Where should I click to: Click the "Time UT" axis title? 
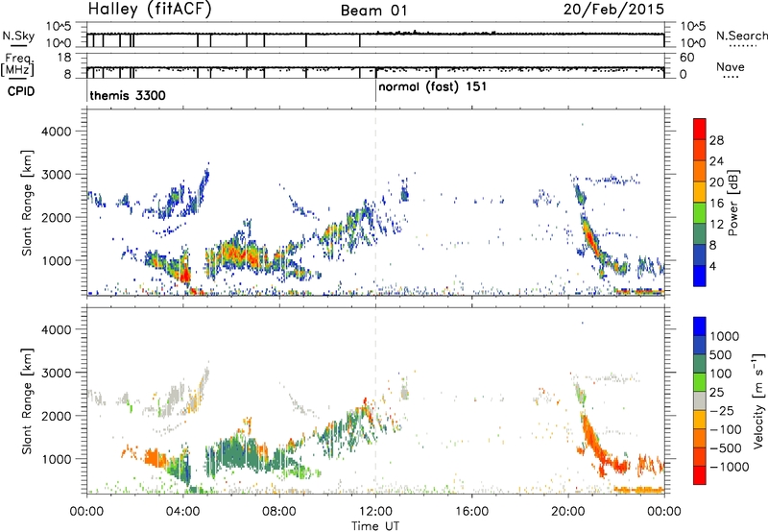pos(375,525)
